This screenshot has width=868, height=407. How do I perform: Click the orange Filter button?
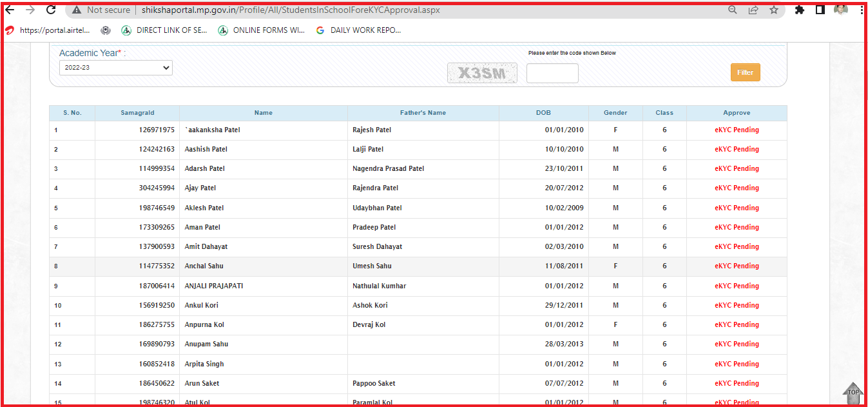[x=745, y=72]
